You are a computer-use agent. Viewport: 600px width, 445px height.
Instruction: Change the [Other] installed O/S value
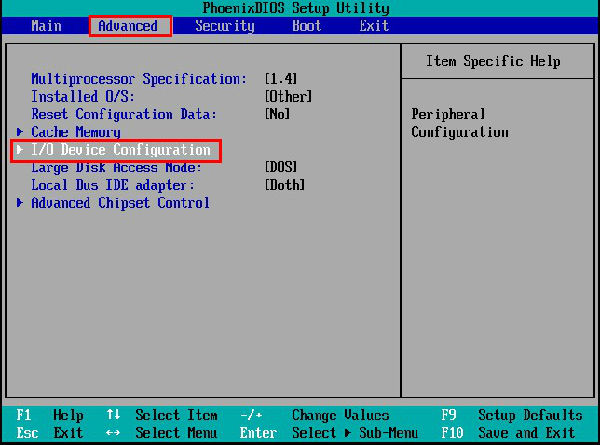coord(289,96)
